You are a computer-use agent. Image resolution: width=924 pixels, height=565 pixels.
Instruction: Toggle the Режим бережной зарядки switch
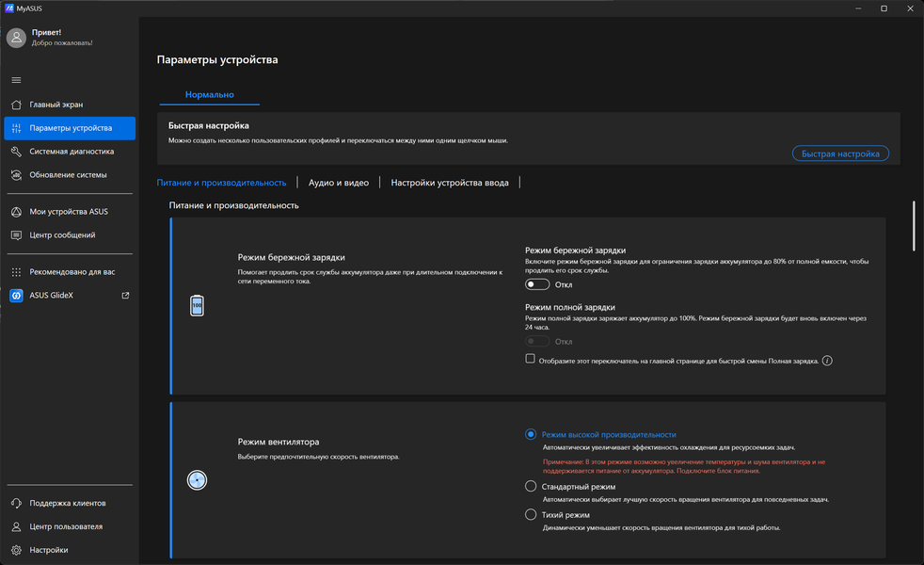(x=537, y=284)
